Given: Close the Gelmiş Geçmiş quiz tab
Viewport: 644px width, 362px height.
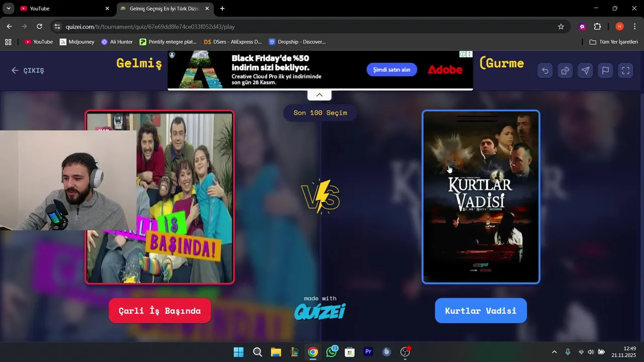Looking at the screenshot, I should 207,9.
